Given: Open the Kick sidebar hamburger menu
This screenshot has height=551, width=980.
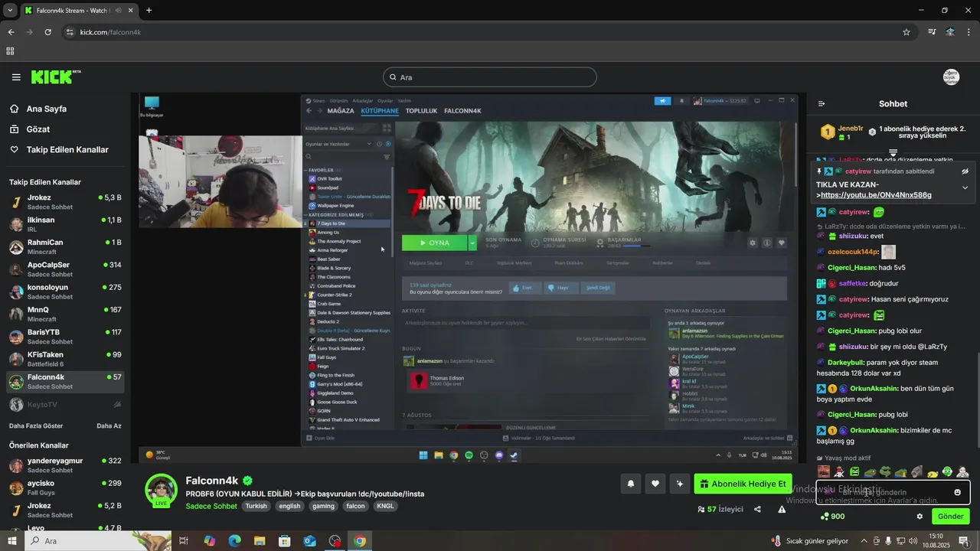Looking at the screenshot, I should point(16,77).
